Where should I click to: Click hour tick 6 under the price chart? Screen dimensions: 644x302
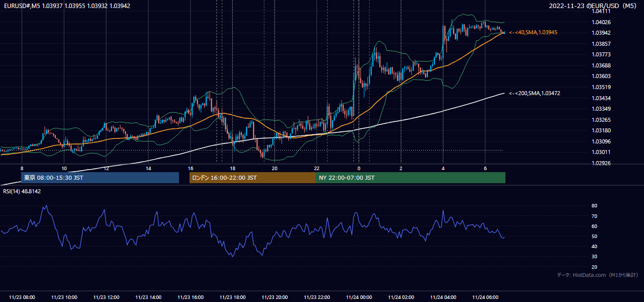pyautogui.click(x=485, y=168)
